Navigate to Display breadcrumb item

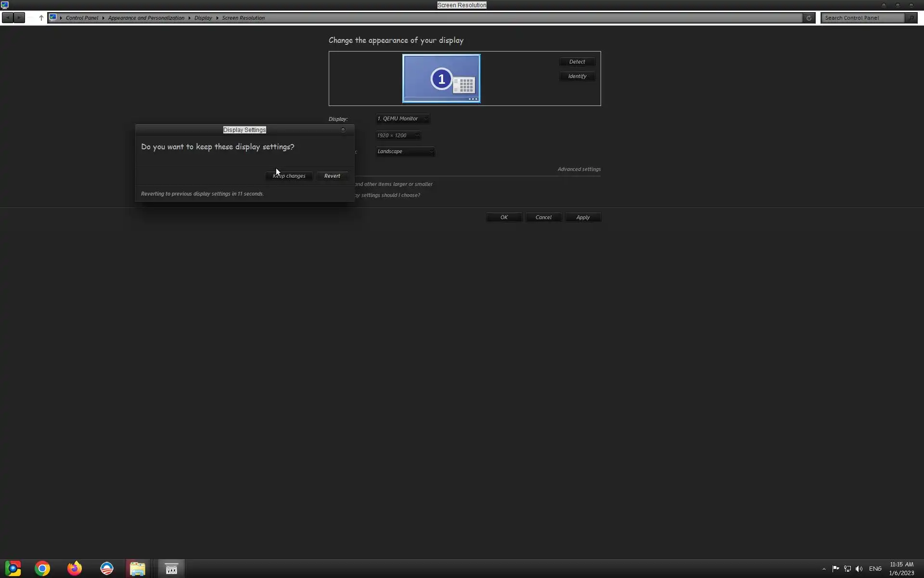click(x=203, y=18)
